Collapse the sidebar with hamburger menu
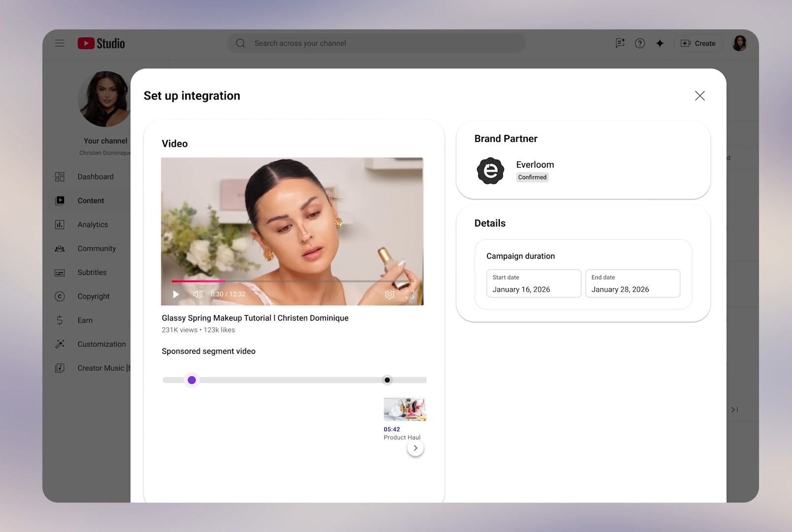 pyautogui.click(x=60, y=43)
